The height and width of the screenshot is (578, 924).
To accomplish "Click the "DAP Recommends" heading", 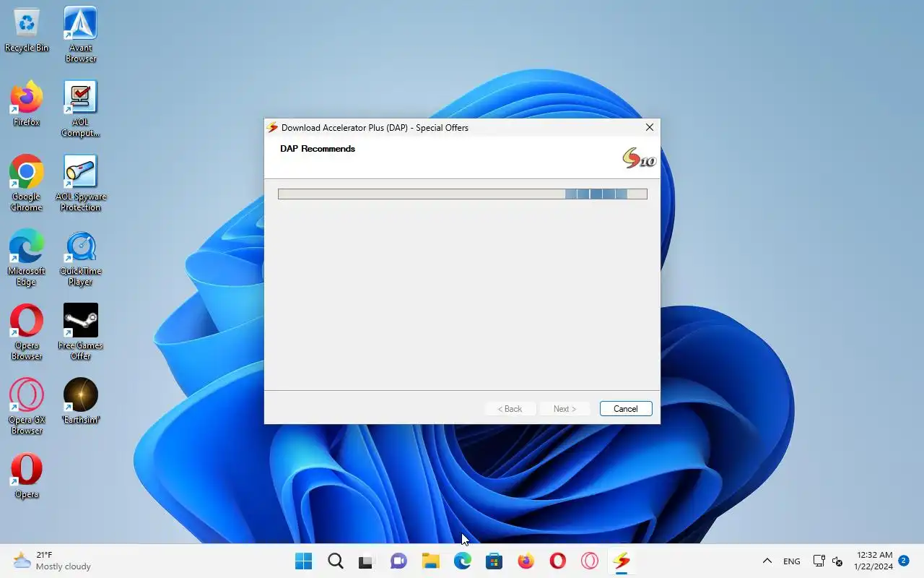I will click(318, 149).
